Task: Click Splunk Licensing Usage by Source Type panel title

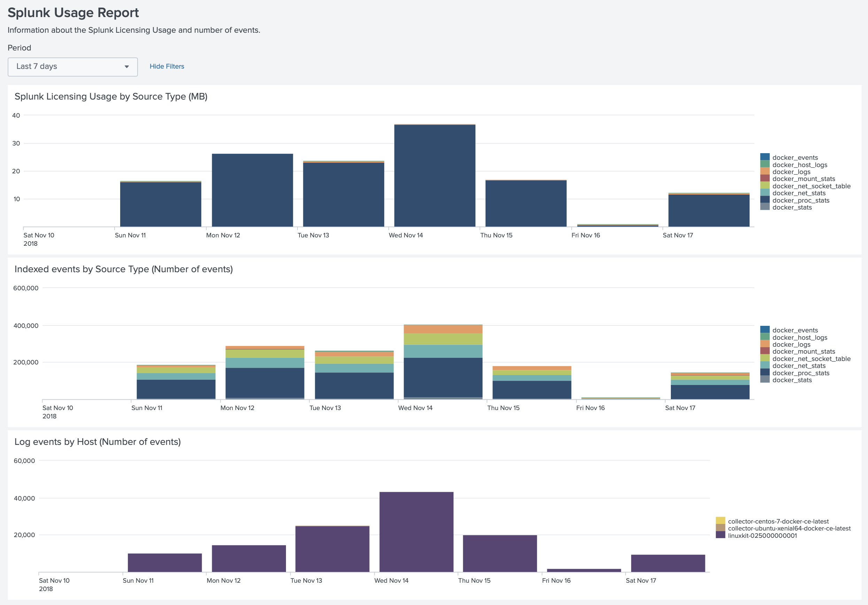Action: pos(111,96)
